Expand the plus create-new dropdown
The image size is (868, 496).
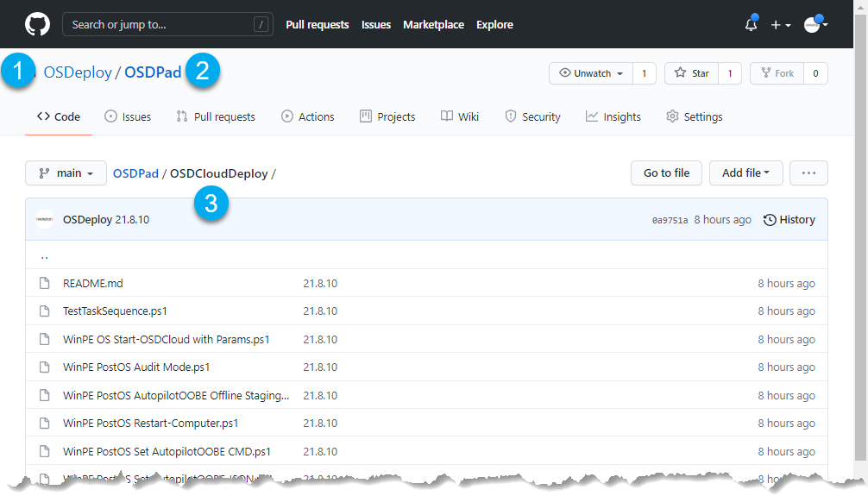tap(781, 25)
